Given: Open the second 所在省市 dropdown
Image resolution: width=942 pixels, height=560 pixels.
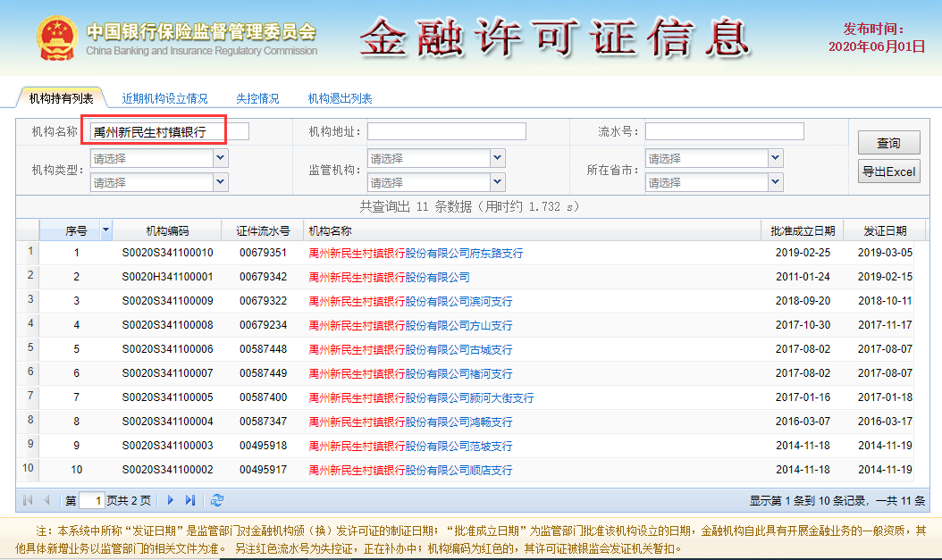Looking at the screenshot, I should (776, 182).
